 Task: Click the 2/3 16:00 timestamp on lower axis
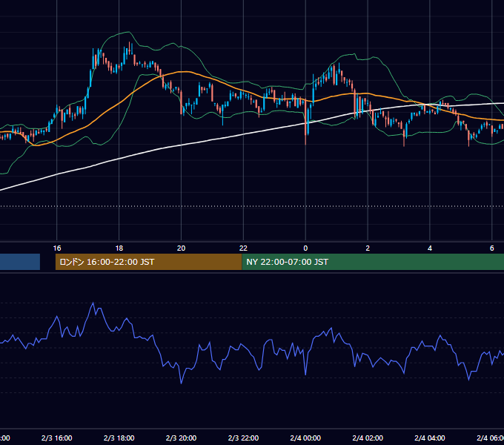coord(57,438)
